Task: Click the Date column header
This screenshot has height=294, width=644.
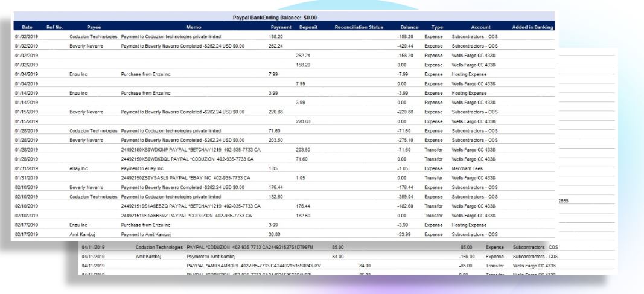Action: pos(27,27)
